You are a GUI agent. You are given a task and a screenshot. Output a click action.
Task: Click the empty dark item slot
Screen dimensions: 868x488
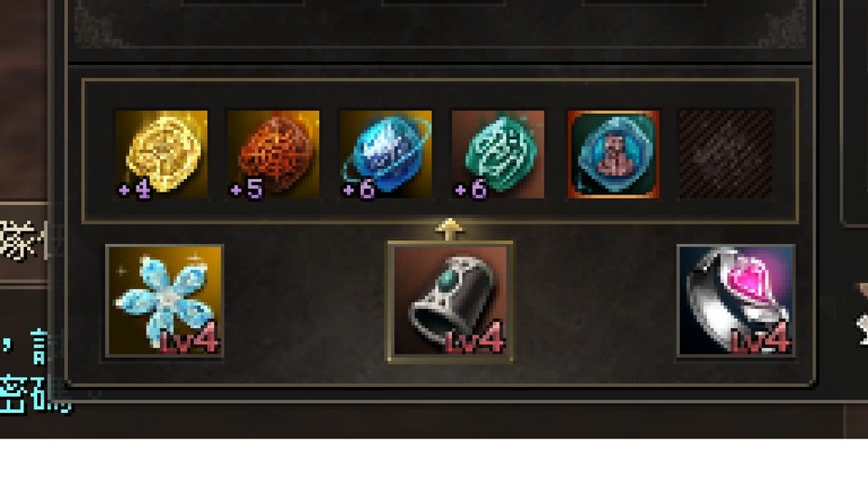[726, 154]
